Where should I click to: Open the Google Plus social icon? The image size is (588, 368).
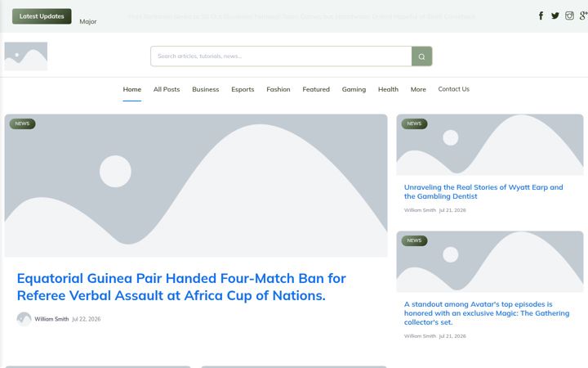pos(583,16)
